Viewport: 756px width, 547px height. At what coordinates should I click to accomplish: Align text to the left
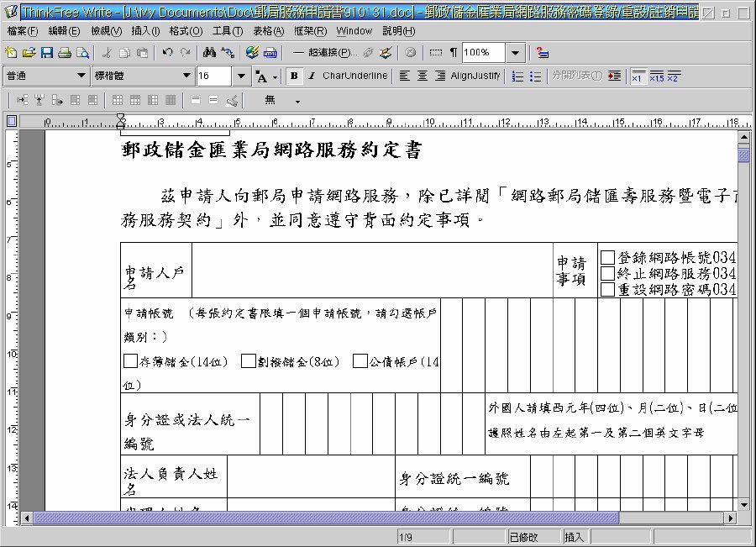[x=405, y=76]
